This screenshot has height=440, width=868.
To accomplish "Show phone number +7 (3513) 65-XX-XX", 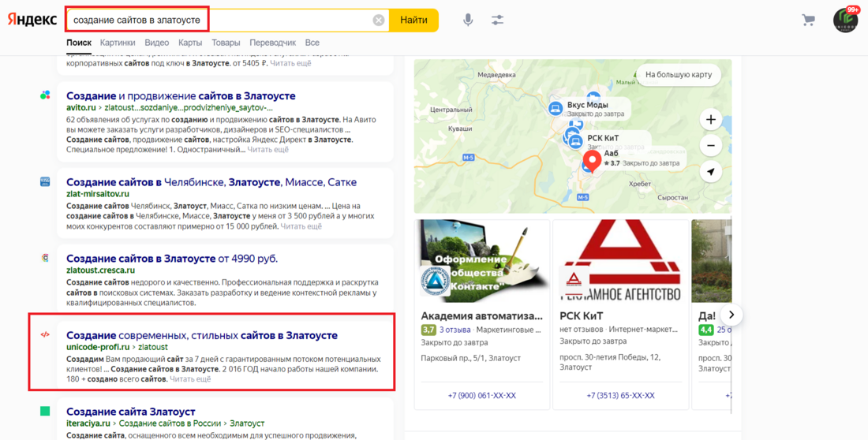I will click(620, 396).
